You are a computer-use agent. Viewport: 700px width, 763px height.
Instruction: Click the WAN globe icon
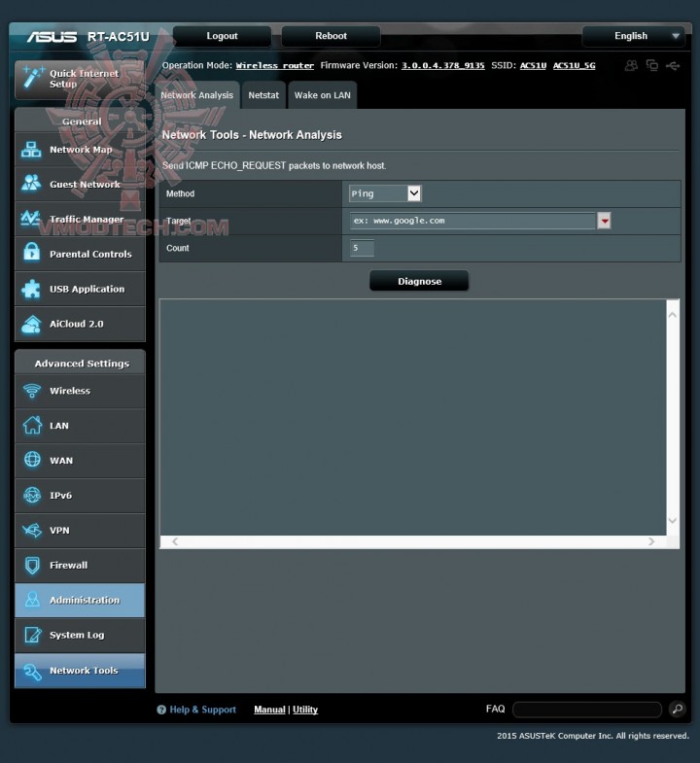[x=32, y=460]
